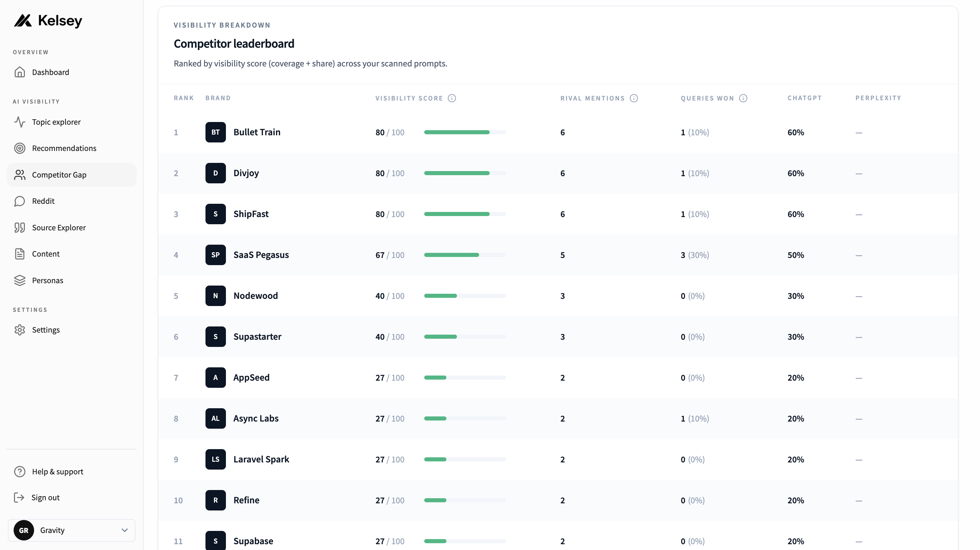Open the Personas page
Viewport: 980px width, 550px height.
tap(72, 281)
